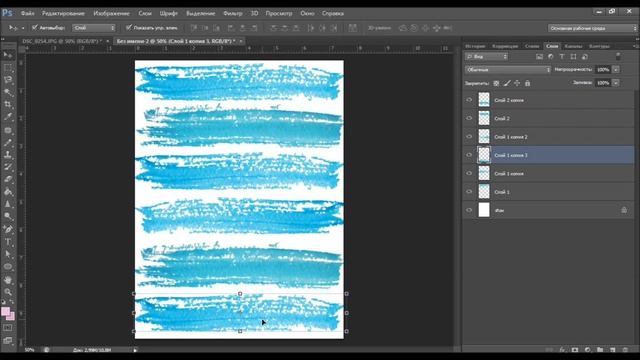Open the Файл menu

[x=27, y=13]
